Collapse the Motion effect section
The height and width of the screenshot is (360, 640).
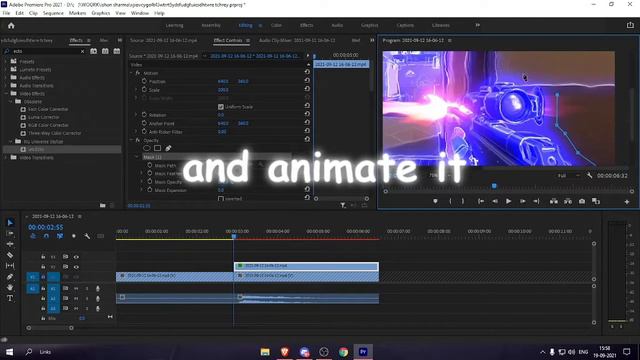(x=131, y=73)
